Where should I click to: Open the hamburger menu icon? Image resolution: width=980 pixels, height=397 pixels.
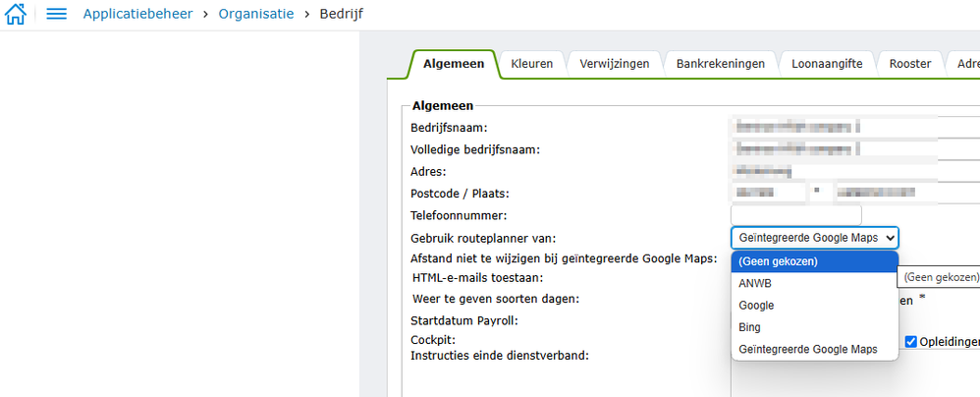coord(57,15)
